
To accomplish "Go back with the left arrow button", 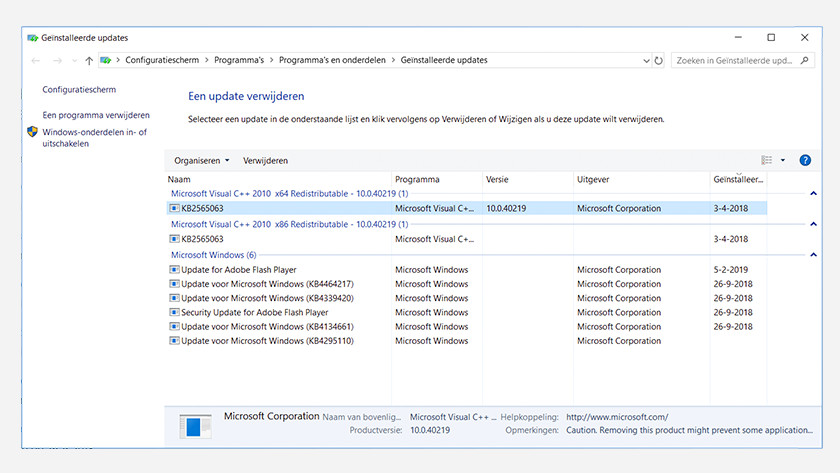I will point(36,61).
